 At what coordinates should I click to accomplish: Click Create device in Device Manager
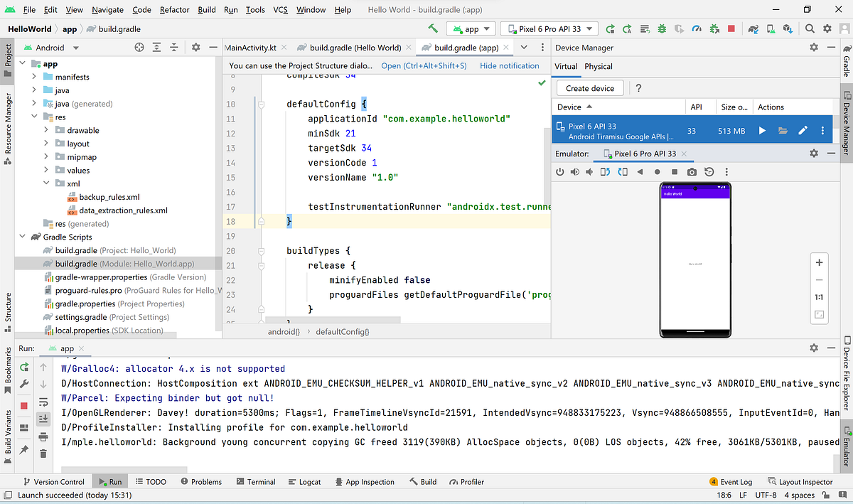click(589, 87)
